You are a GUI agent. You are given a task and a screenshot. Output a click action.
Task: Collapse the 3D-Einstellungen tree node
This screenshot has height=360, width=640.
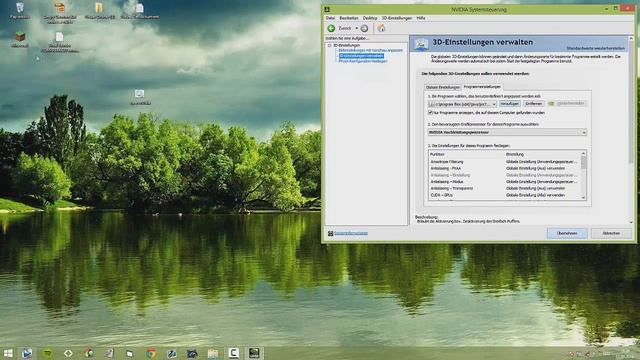point(329,45)
